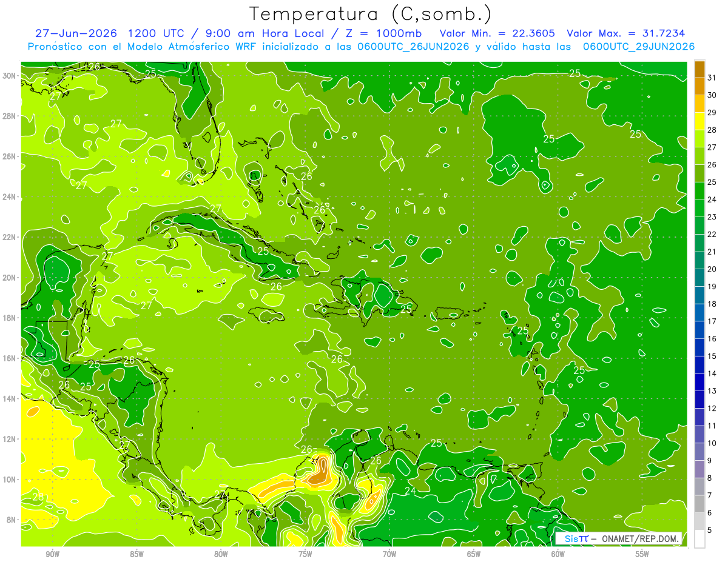The height and width of the screenshot is (562, 728).
Task: Click the value 8 on the color scale
Action: click(x=709, y=478)
